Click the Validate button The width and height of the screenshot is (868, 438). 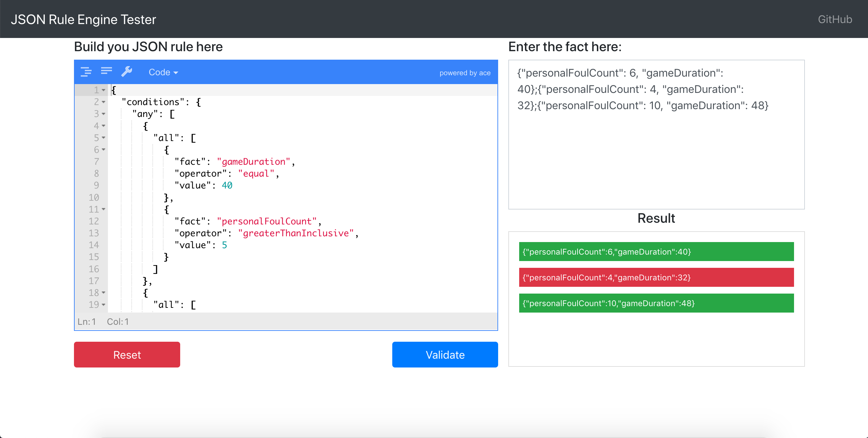[x=446, y=354]
